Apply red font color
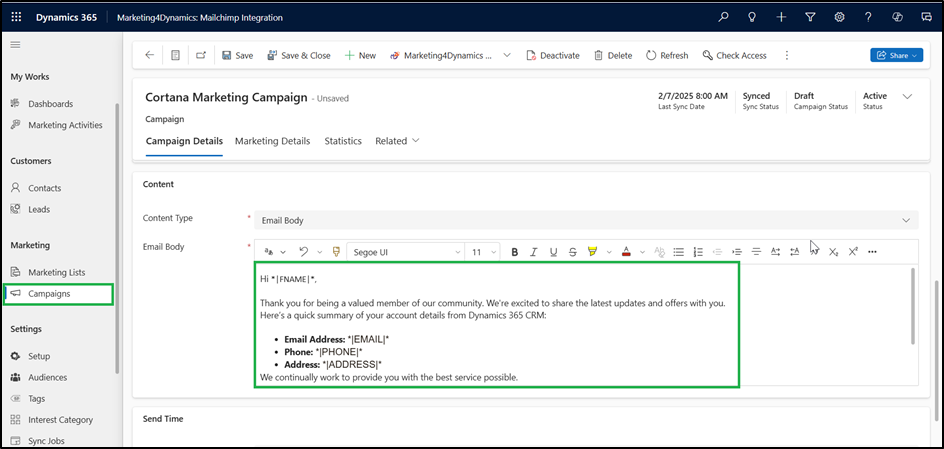 point(626,252)
